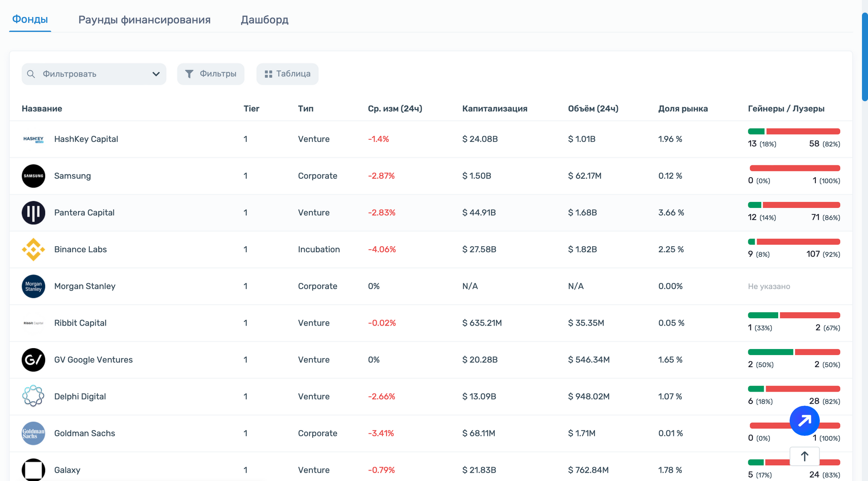Image resolution: width=868 pixels, height=481 pixels.
Task: Click Morgan Stanley 'Не указано' text
Action: click(769, 287)
